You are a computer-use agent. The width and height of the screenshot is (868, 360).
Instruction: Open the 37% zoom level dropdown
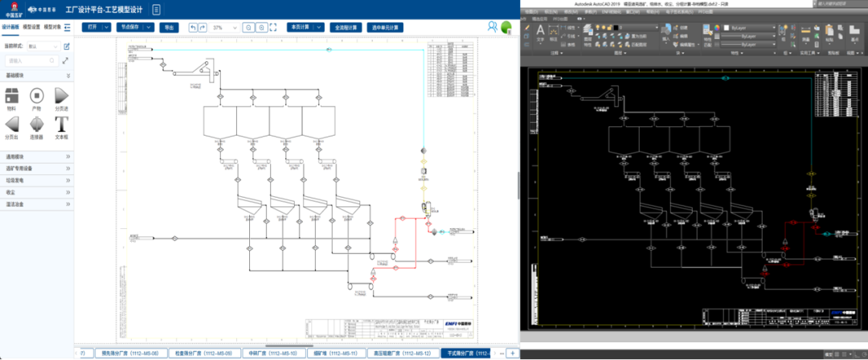click(x=223, y=27)
